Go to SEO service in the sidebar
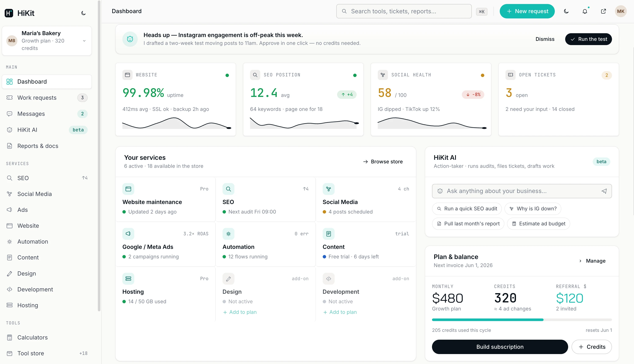 point(47,178)
